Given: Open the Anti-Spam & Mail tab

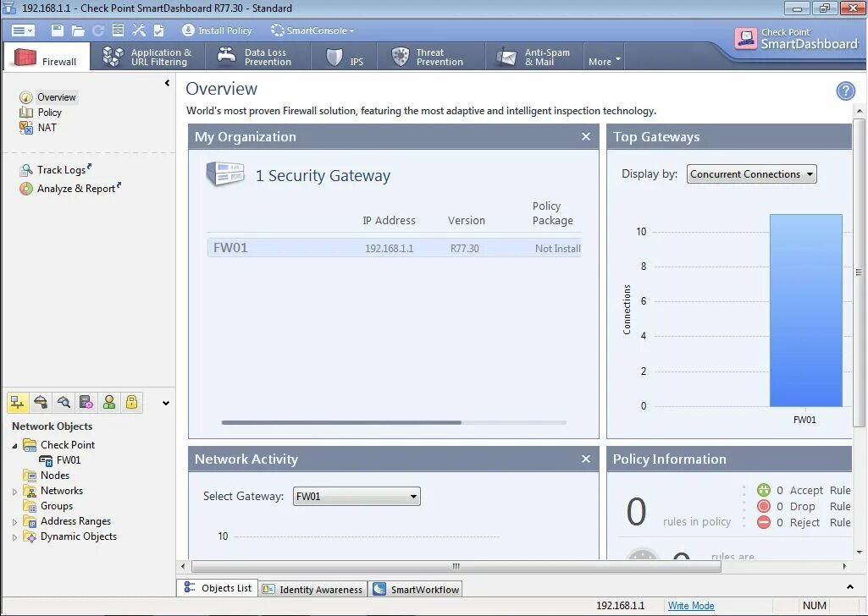Looking at the screenshot, I should (x=534, y=57).
